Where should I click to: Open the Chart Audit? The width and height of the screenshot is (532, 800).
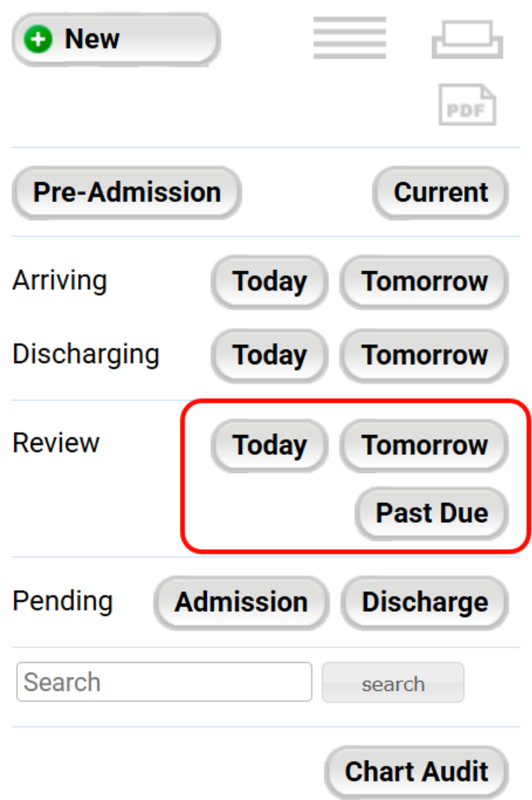point(417,772)
